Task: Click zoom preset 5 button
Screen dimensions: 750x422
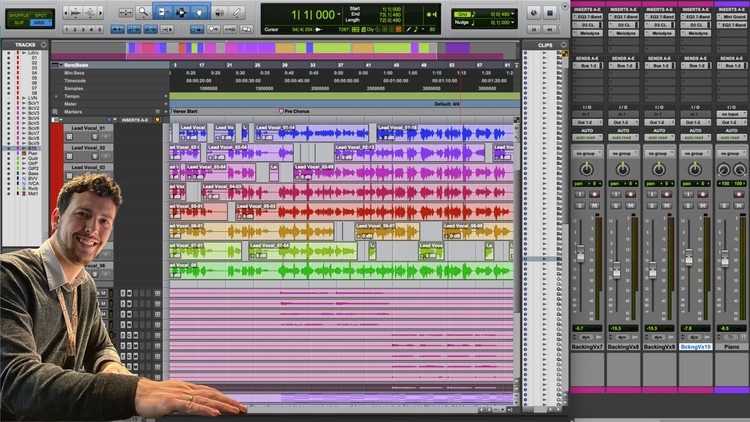Action: click(99, 30)
